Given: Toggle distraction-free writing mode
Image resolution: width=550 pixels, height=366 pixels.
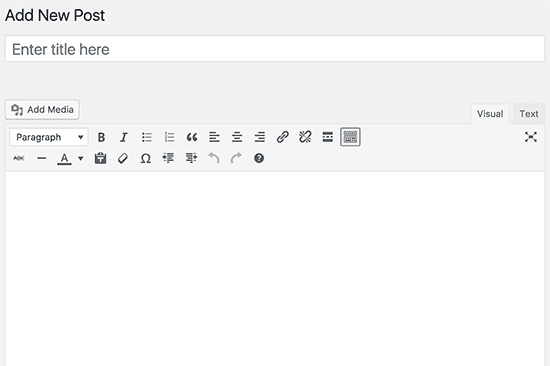Looking at the screenshot, I should tap(531, 137).
